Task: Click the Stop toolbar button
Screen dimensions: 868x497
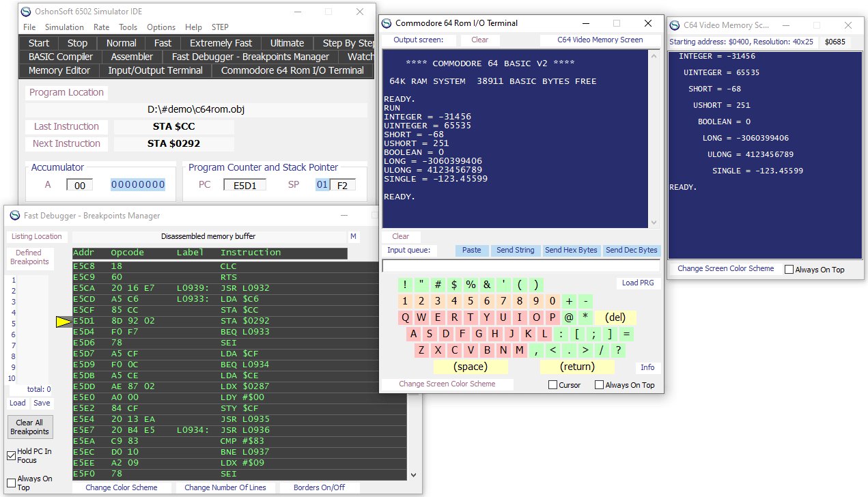Action: tap(77, 43)
